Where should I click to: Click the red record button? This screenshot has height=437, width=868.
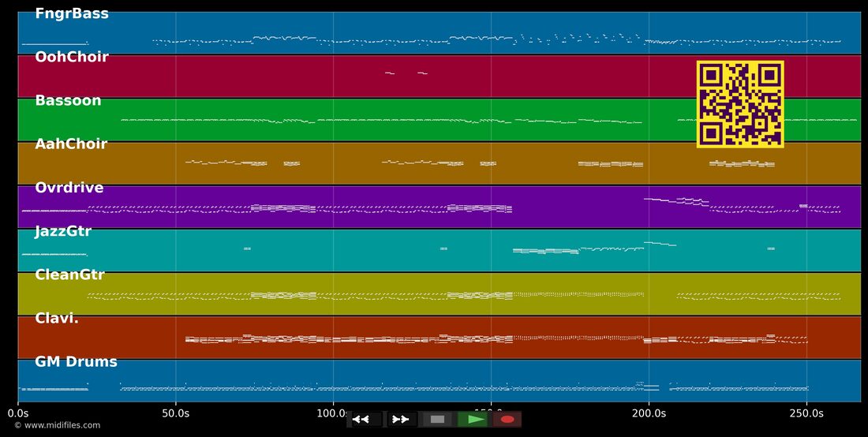(507, 420)
